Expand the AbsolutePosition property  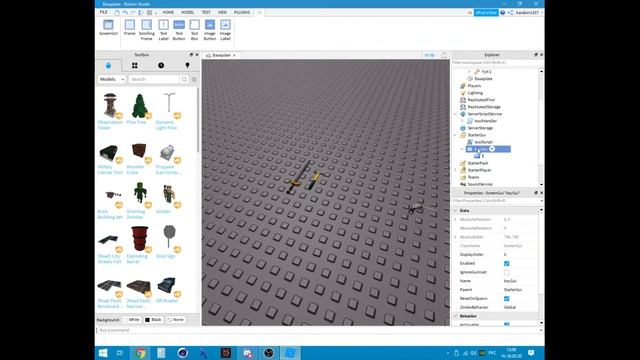coord(456,220)
